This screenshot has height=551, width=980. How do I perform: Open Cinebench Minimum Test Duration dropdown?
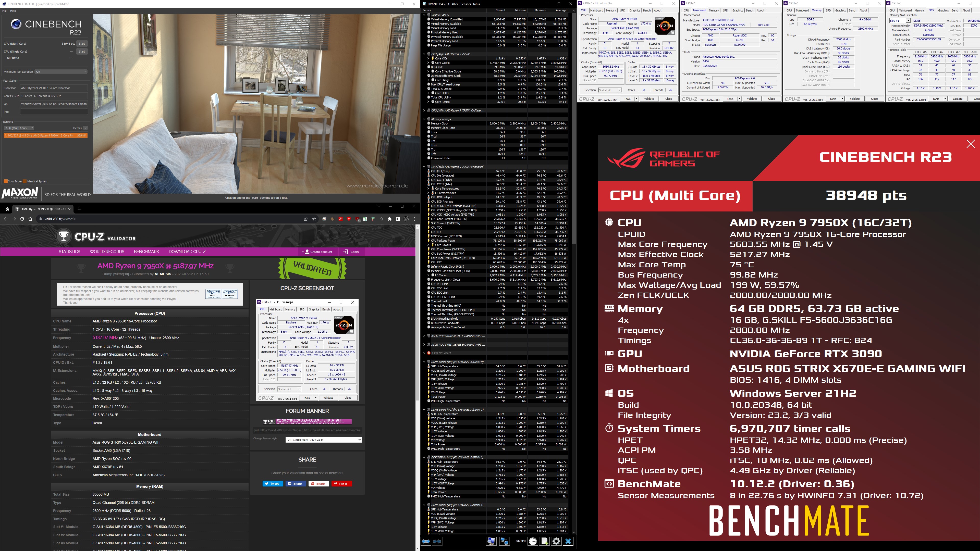61,71
